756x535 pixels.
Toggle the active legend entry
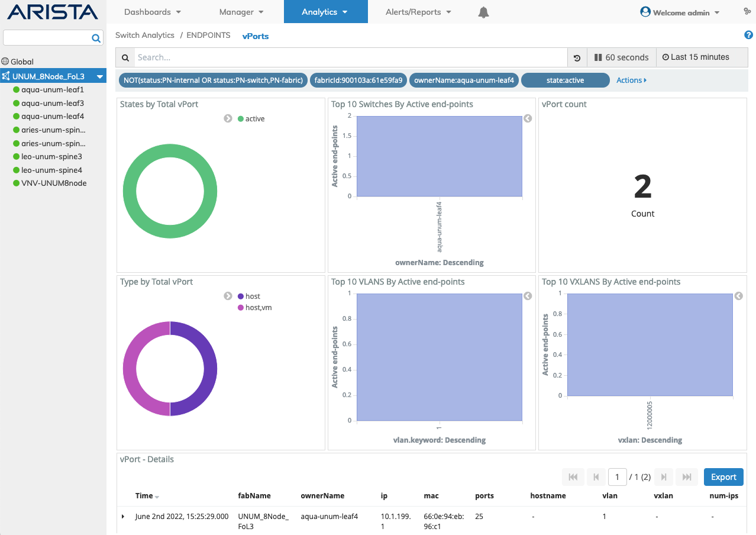(251, 119)
